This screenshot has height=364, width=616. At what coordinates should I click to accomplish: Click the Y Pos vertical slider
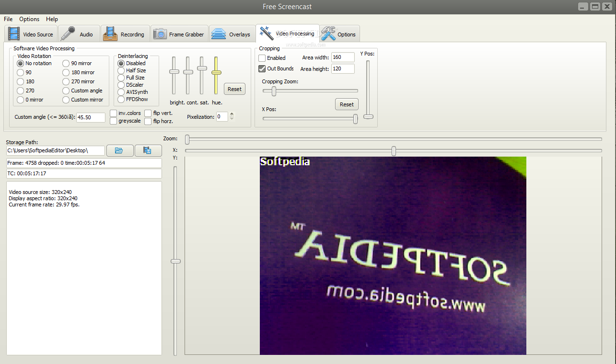(x=368, y=90)
